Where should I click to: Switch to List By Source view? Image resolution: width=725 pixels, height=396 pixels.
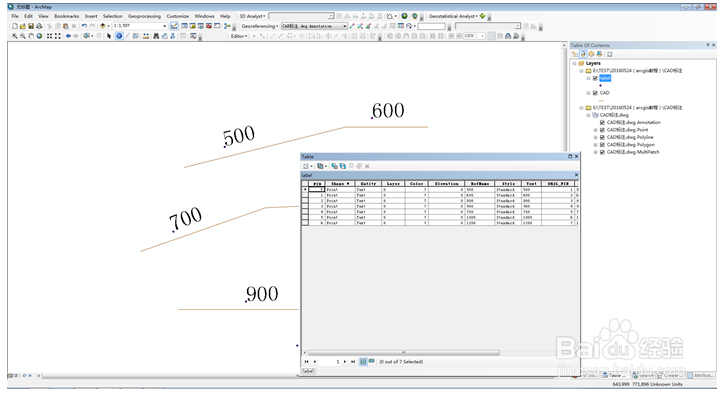pyautogui.click(x=583, y=54)
